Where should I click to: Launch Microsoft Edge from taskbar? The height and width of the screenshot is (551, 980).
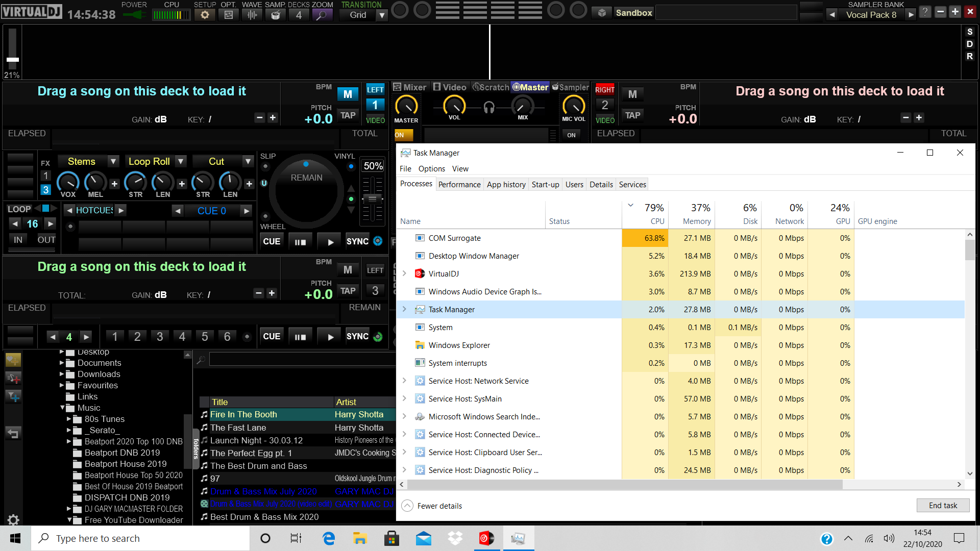pyautogui.click(x=329, y=538)
